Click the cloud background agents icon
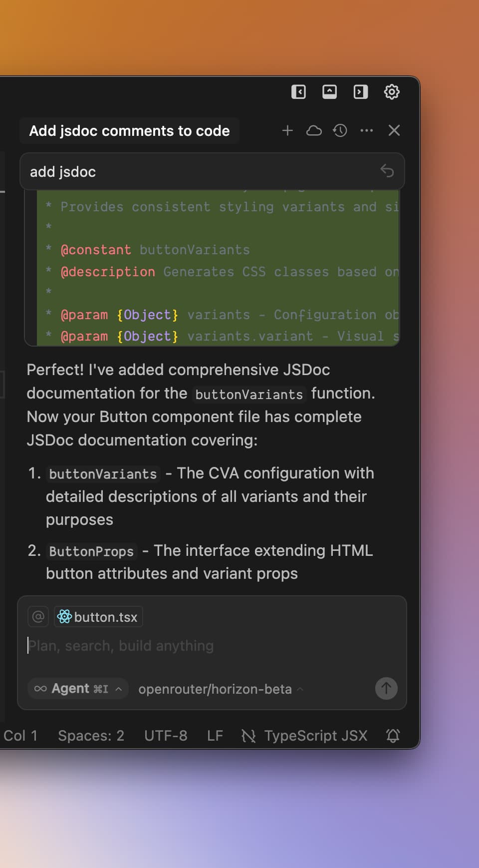This screenshot has width=479, height=868. pos(314,131)
